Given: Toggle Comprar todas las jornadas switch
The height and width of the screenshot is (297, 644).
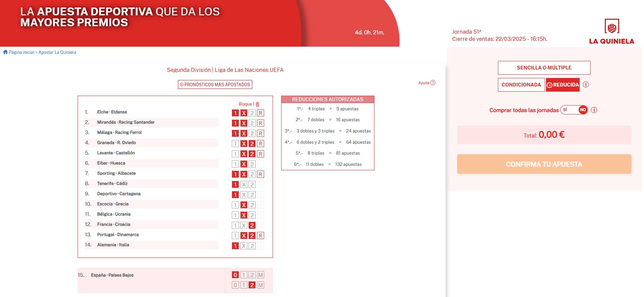Looking at the screenshot, I should [x=574, y=110].
